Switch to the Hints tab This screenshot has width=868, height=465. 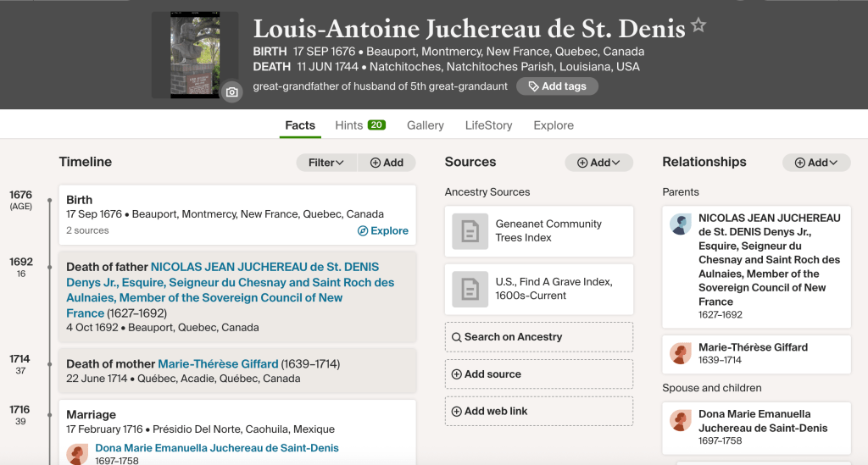[360, 125]
